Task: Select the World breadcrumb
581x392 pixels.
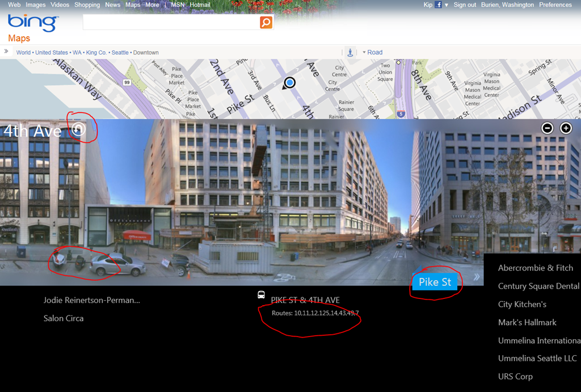Action: 23,53
